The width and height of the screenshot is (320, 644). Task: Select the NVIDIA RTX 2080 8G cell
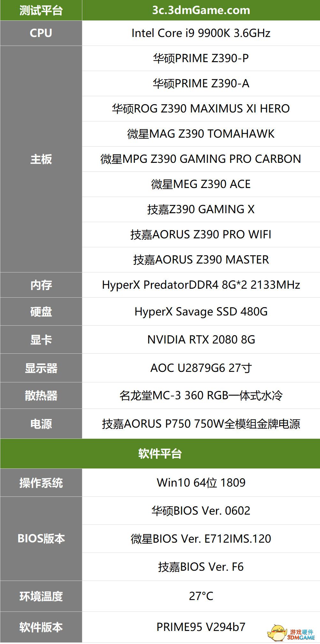tap(201, 340)
